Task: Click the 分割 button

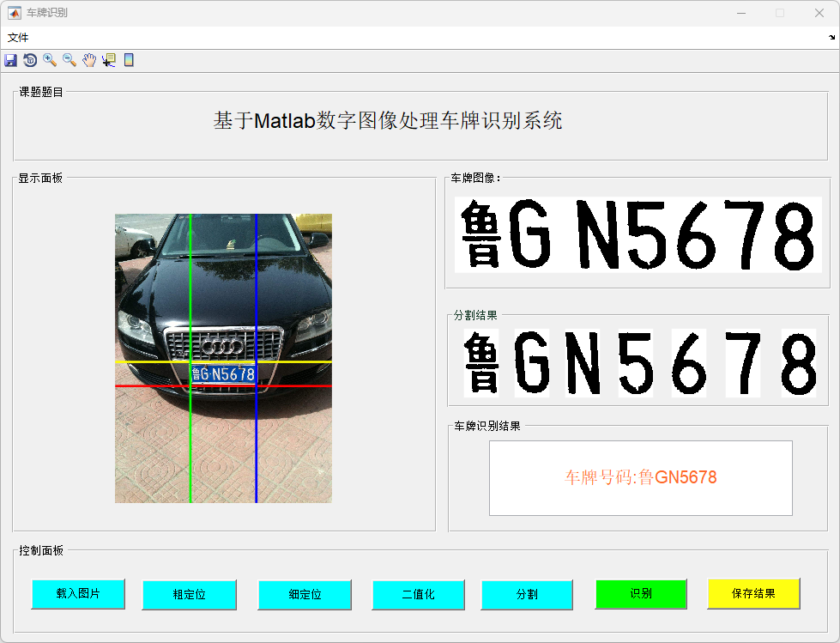Action: (x=526, y=594)
